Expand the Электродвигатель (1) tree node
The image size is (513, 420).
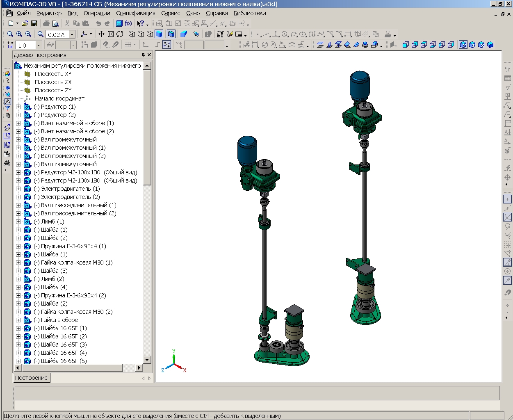(18, 189)
